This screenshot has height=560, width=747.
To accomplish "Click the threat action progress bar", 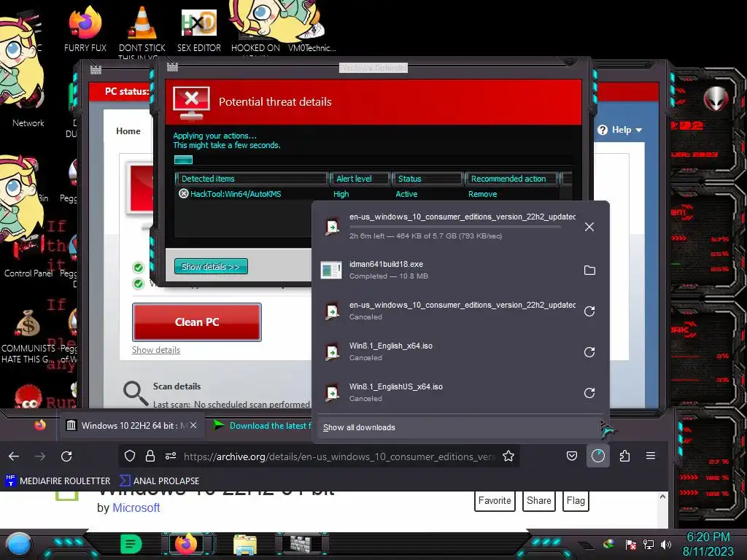I will click(373, 160).
